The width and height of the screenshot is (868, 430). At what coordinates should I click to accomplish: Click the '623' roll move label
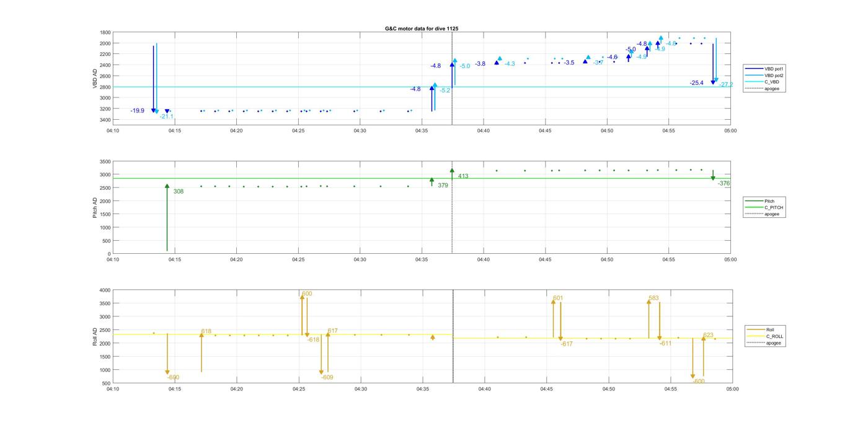coord(708,335)
